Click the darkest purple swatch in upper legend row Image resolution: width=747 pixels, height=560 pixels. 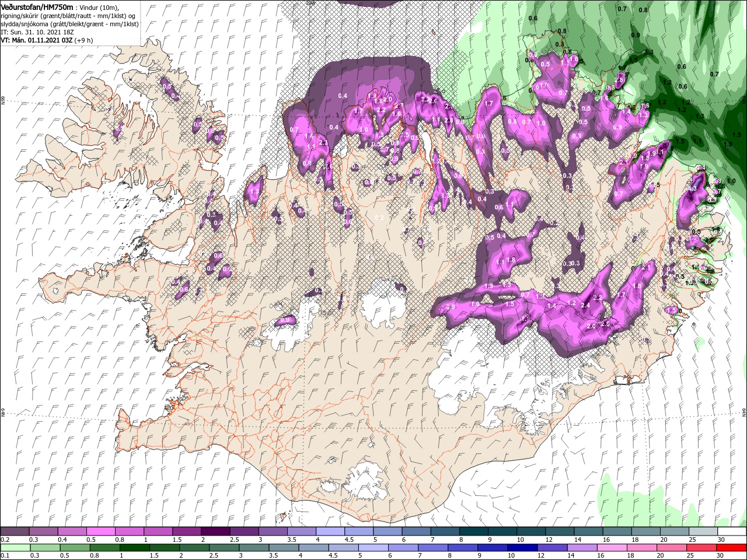coord(215,531)
